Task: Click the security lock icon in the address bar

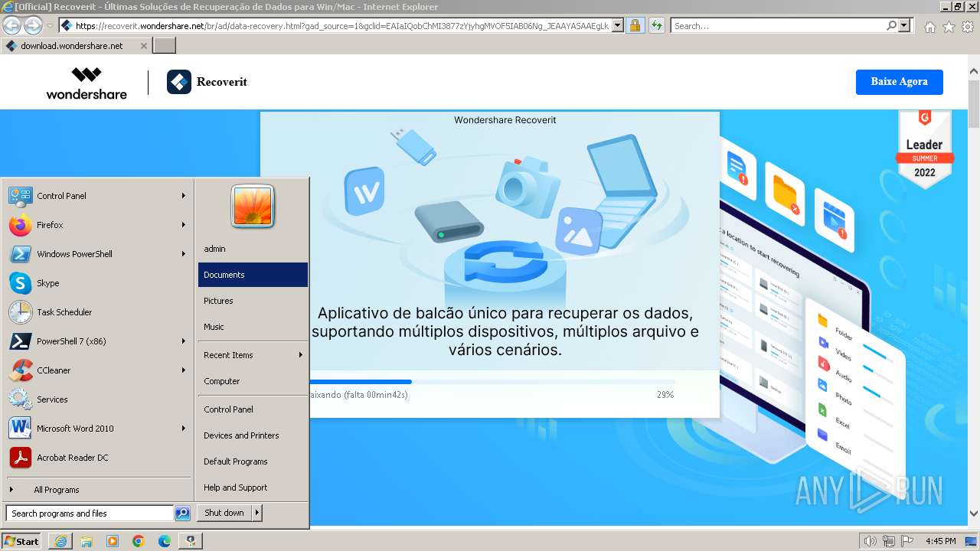Action: [635, 26]
